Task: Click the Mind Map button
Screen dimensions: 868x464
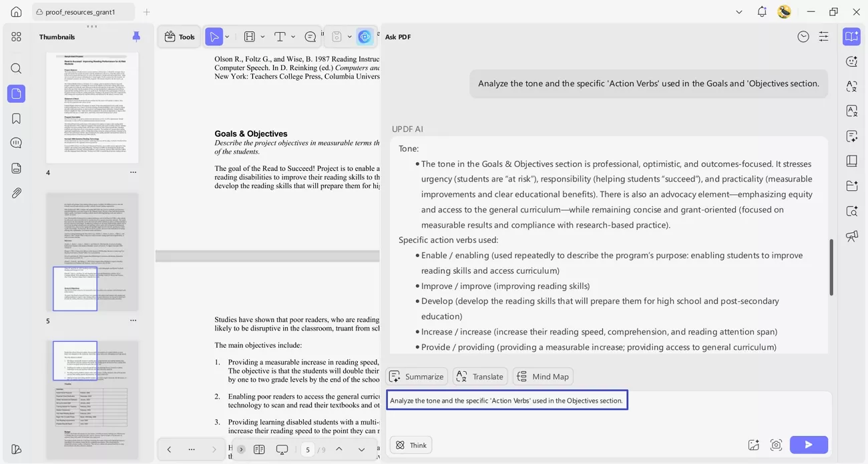Action: tap(543, 377)
